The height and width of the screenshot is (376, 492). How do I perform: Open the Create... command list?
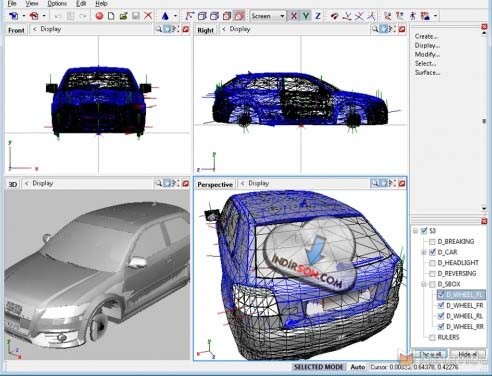pyautogui.click(x=426, y=36)
